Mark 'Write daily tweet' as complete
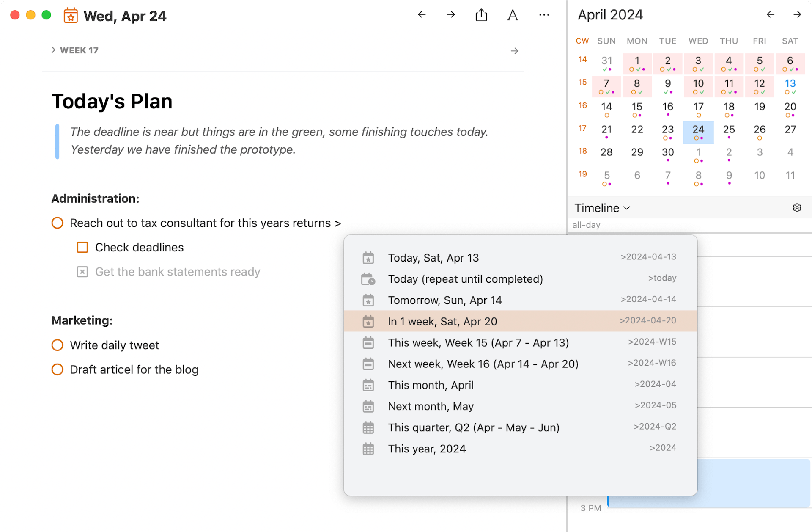 pyautogui.click(x=57, y=345)
